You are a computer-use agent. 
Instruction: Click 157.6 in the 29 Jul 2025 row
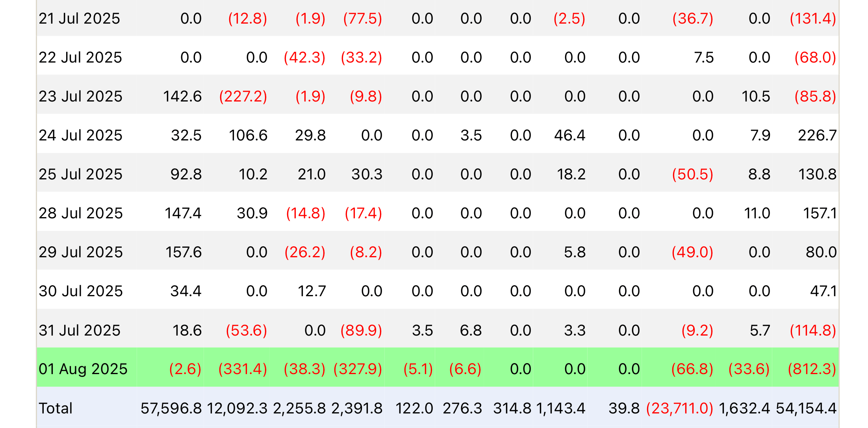pos(184,252)
